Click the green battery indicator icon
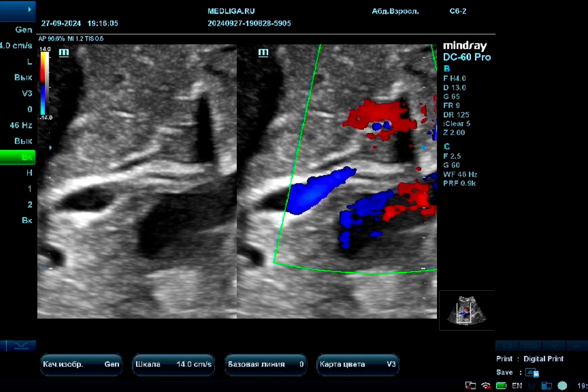This screenshot has width=588, height=392. [x=501, y=386]
